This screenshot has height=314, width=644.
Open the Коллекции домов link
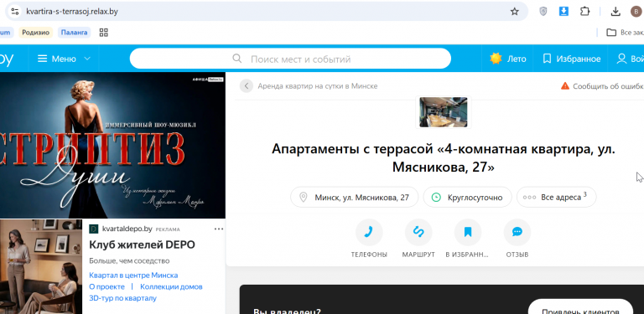171,286
